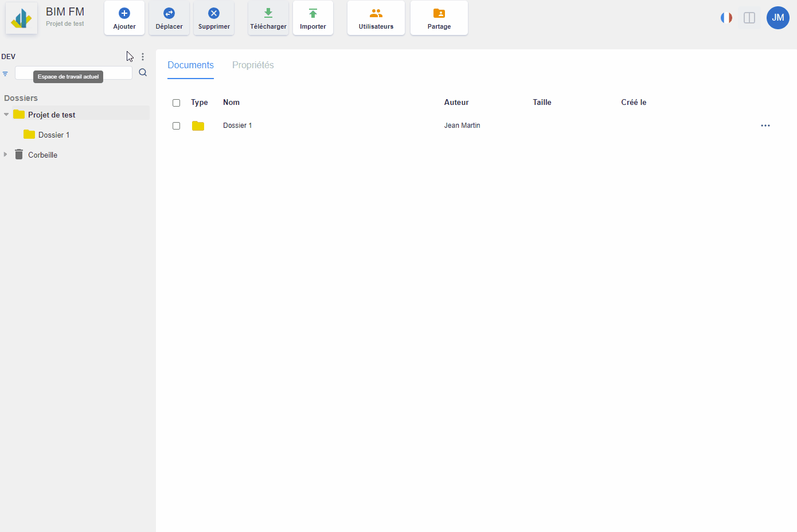Click the search magnifier icon

pyautogui.click(x=143, y=73)
